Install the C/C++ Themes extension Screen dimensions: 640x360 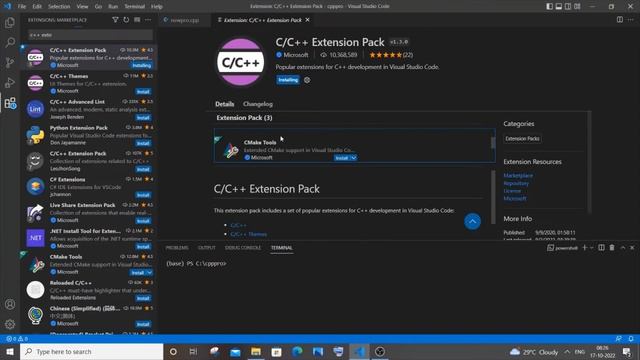[143, 91]
